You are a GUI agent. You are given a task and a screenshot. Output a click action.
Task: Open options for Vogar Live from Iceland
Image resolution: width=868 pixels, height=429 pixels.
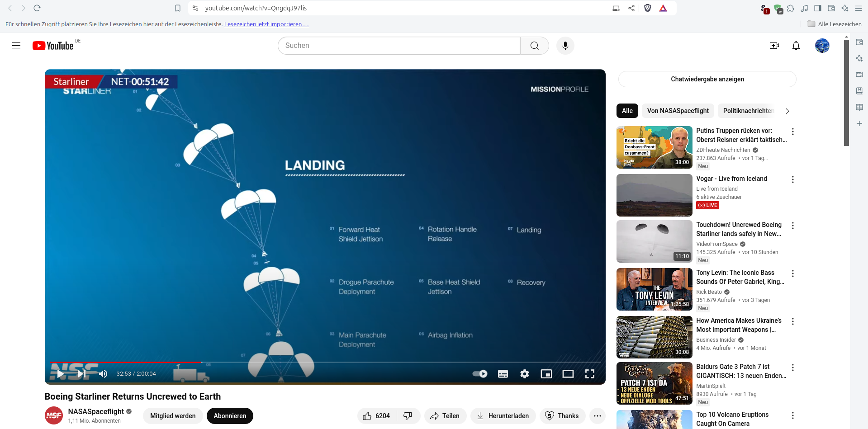[x=792, y=179]
